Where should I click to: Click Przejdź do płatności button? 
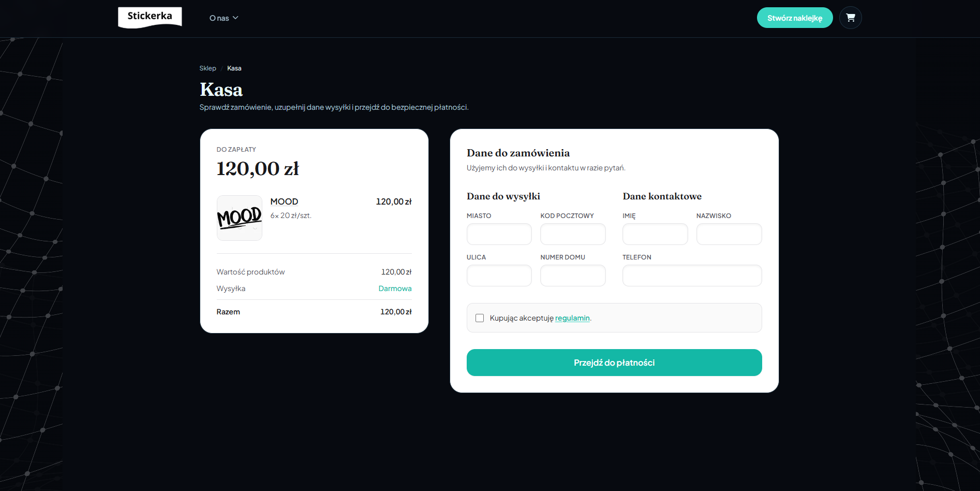point(614,363)
